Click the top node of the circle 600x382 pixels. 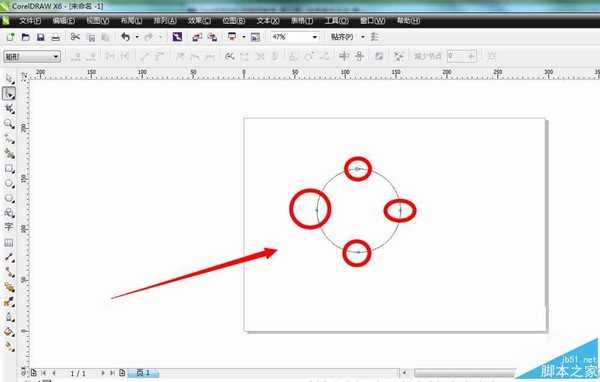(357, 169)
